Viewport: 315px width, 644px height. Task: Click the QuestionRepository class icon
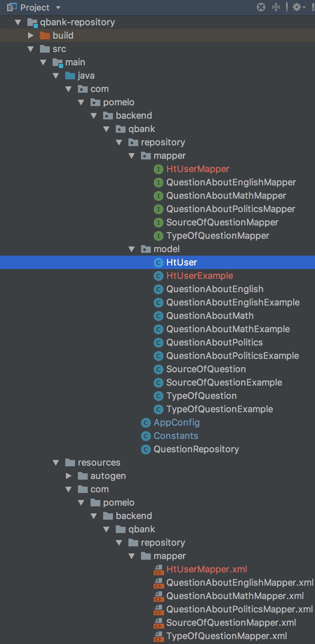tap(146, 449)
